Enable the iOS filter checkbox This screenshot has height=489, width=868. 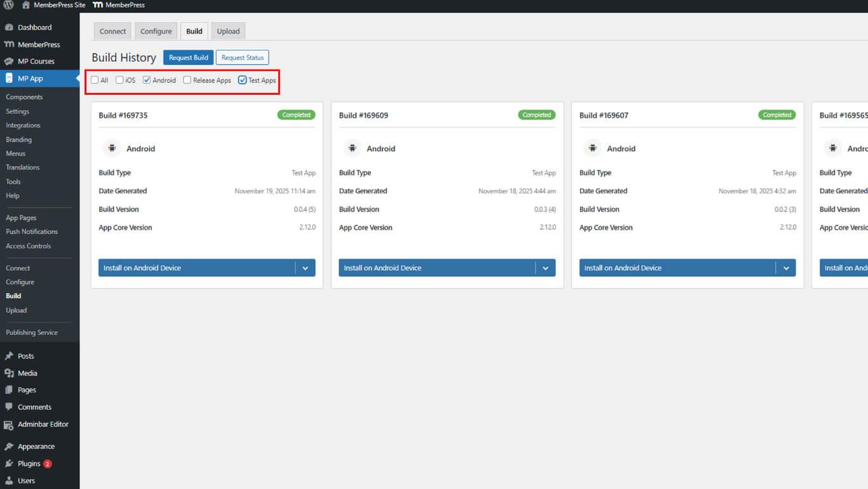click(119, 80)
